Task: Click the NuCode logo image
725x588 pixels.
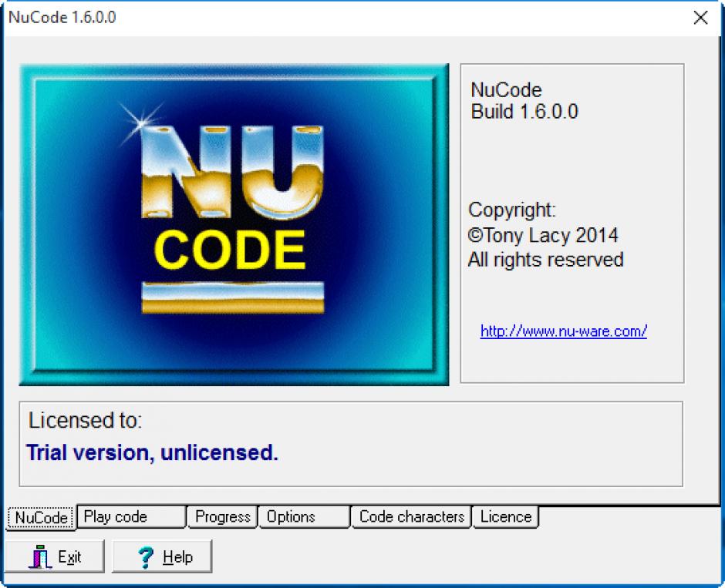Action: (x=234, y=224)
